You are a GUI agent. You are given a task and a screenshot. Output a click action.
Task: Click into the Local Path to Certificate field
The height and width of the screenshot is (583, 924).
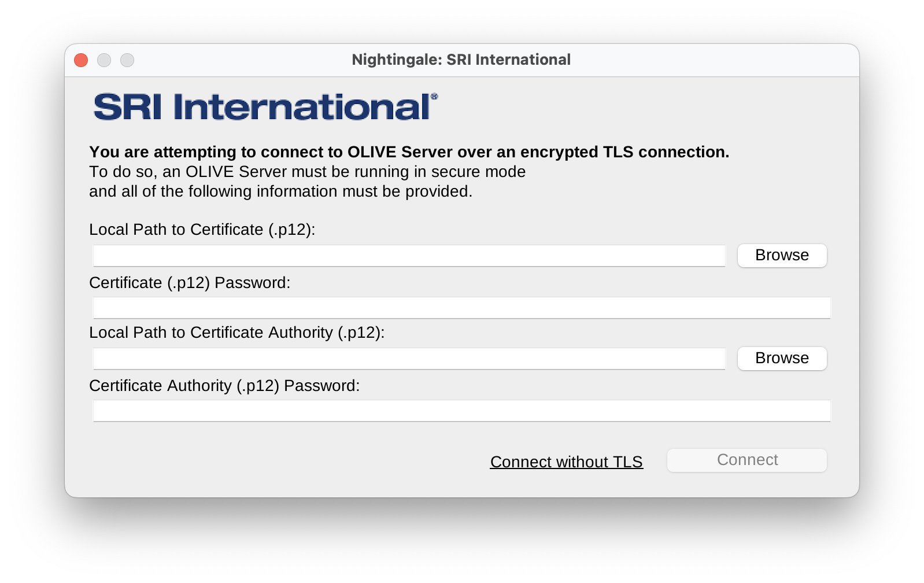pyautogui.click(x=409, y=255)
